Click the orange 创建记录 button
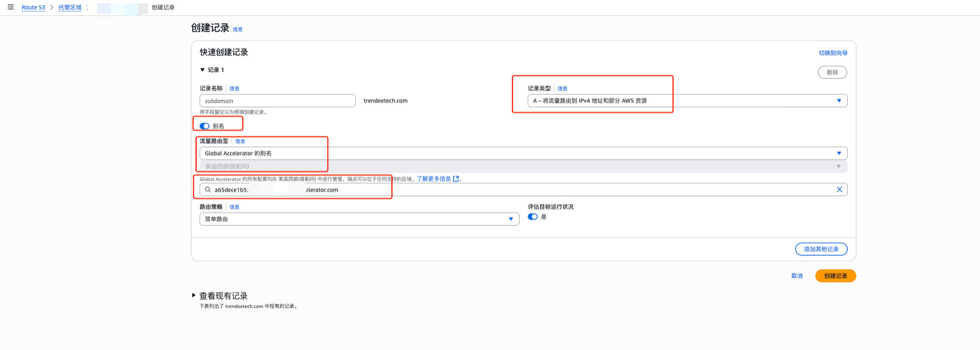980x350 pixels. coord(836,276)
